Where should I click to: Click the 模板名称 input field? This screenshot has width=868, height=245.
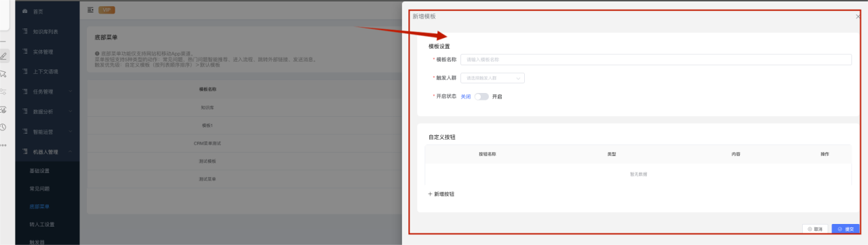pos(656,60)
